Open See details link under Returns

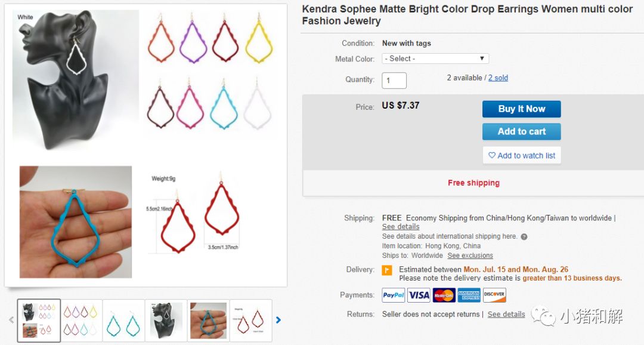(x=506, y=314)
